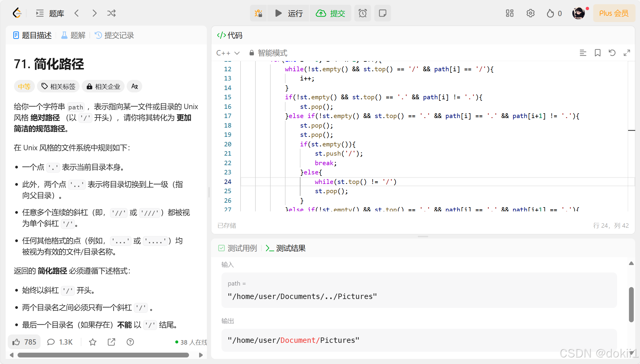Image resolution: width=640 pixels, height=364 pixels.
Task: Open the C++ language dropdown
Action: [228, 53]
